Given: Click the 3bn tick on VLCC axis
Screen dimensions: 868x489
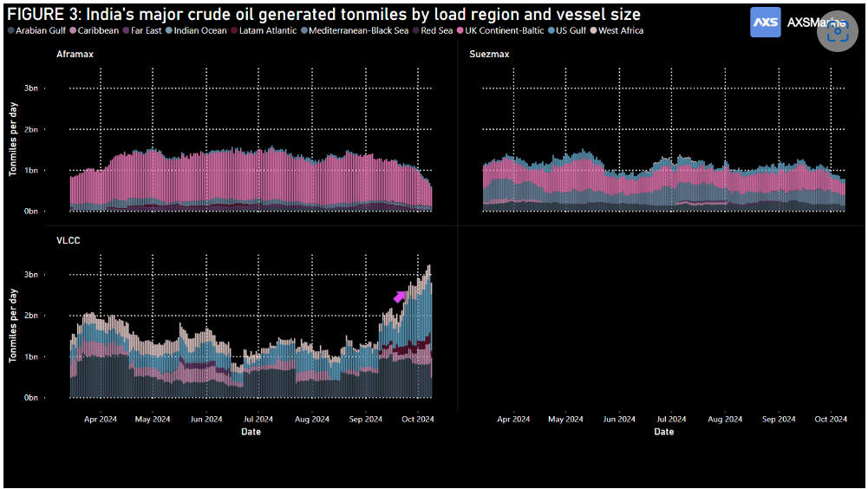Looking at the screenshot, I should pos(31,275).
